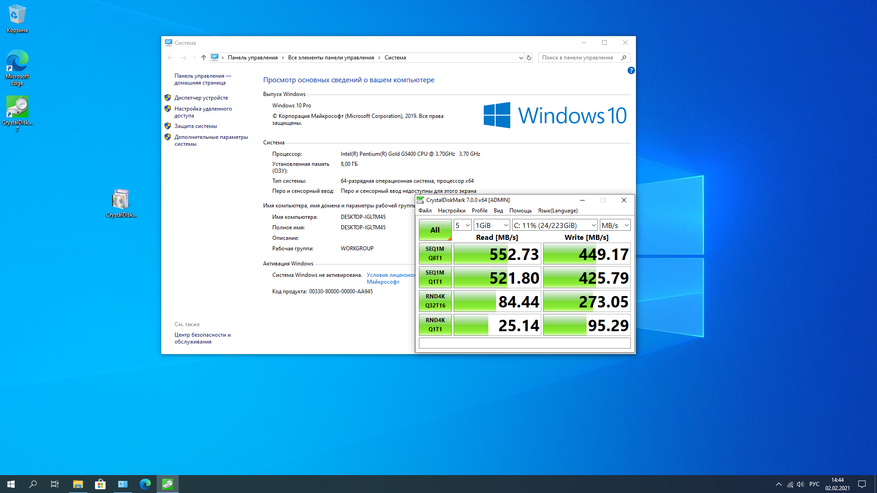Open test count dropdown showing 5
The image size is (877, 493).
click(x=463, y=225)
